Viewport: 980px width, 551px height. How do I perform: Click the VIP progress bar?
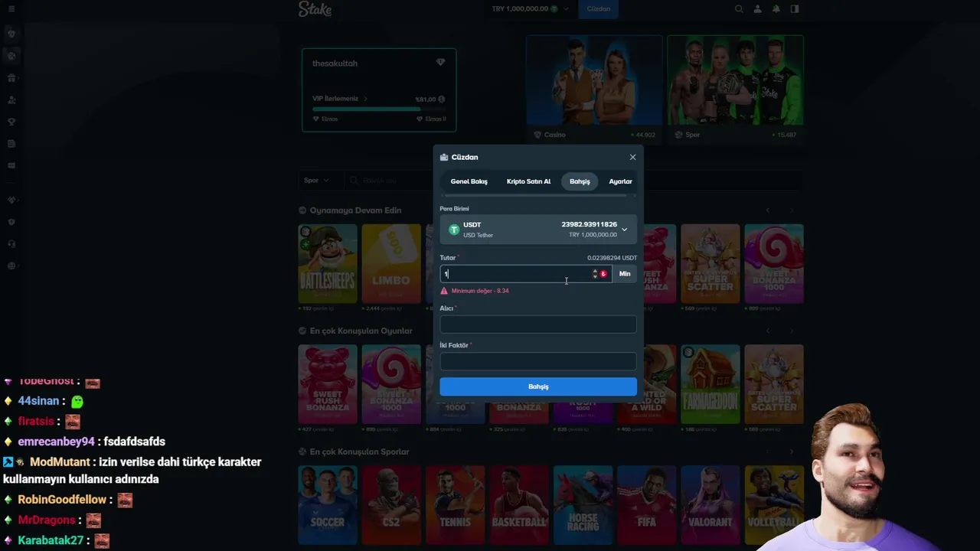[379, 109]
